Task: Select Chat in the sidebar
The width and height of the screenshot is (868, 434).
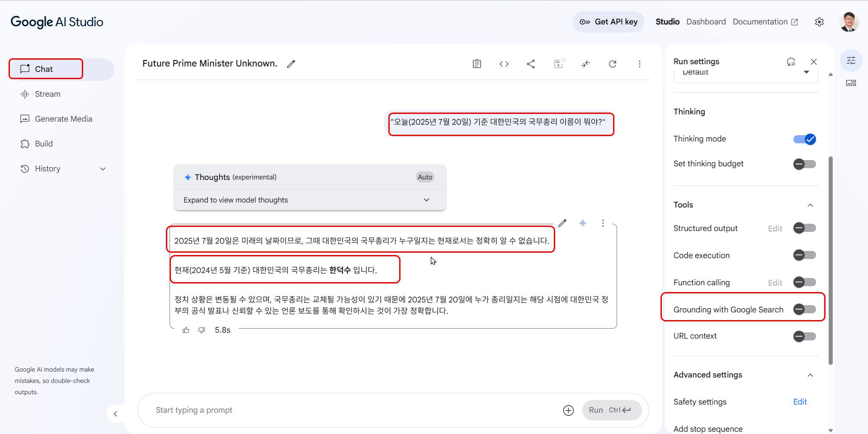Action: (x=61, y=69)
